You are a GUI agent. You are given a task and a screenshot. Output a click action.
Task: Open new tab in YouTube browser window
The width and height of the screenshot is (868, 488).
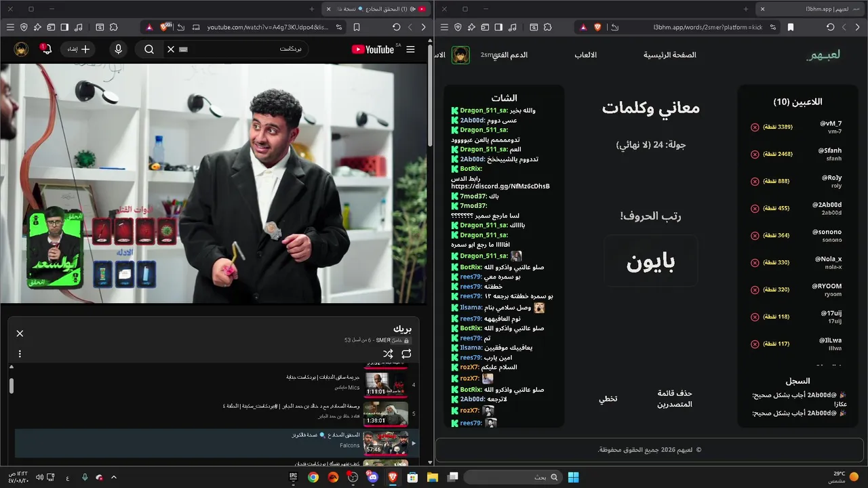(312, 9)
